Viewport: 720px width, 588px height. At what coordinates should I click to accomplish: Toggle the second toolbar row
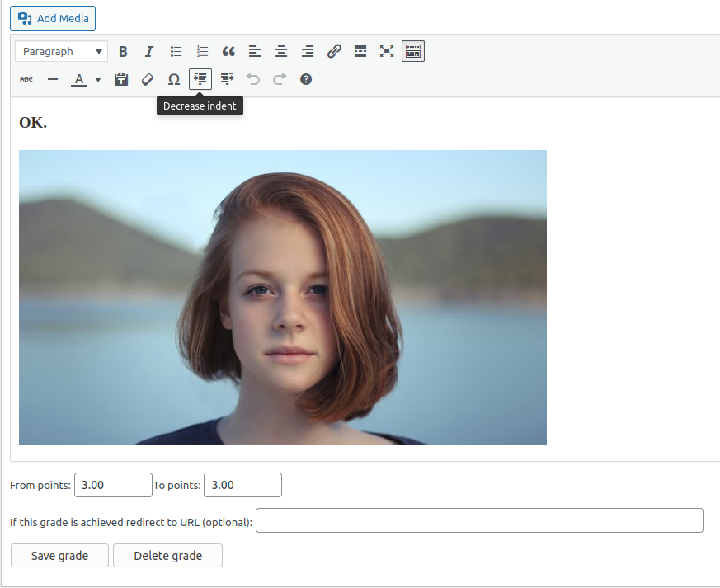click(x=413, y=52)
